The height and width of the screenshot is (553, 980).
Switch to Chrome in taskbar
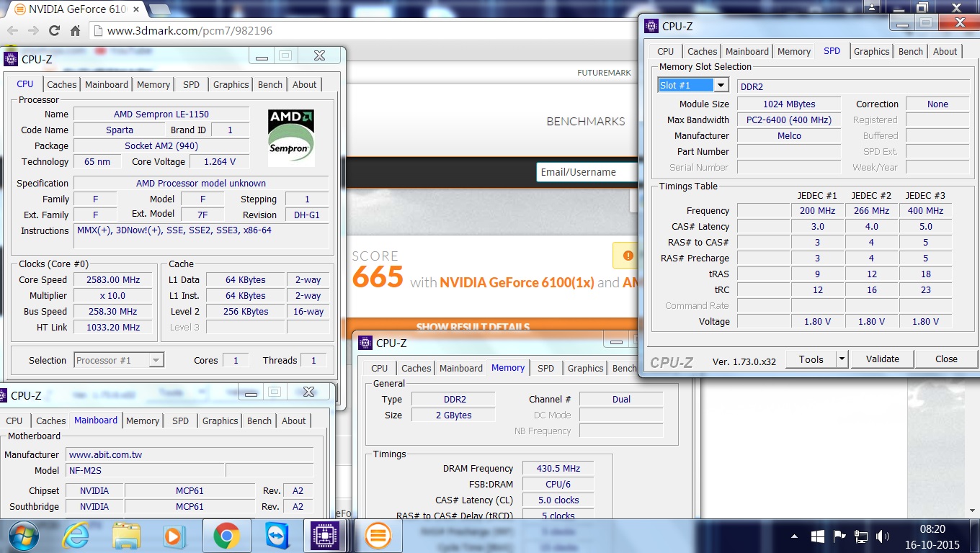point(226,536)
